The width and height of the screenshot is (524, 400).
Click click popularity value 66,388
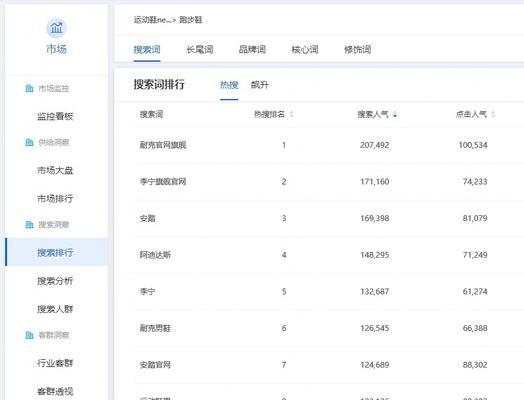(x=475, y=328)
